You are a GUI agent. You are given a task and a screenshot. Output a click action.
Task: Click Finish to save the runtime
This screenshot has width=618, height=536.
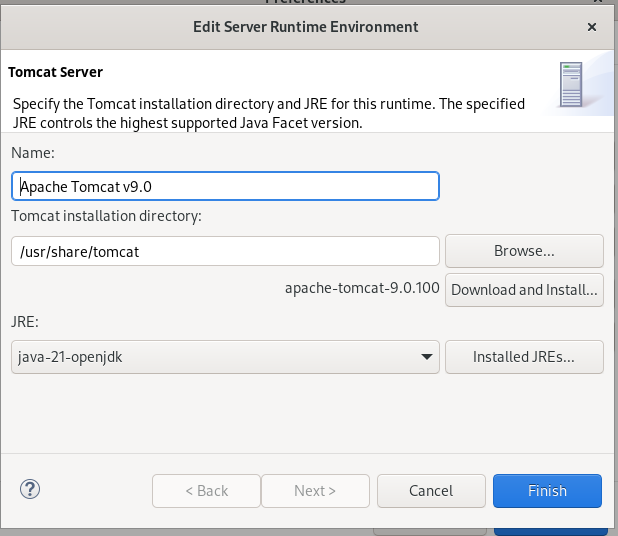tap(547, 491)
